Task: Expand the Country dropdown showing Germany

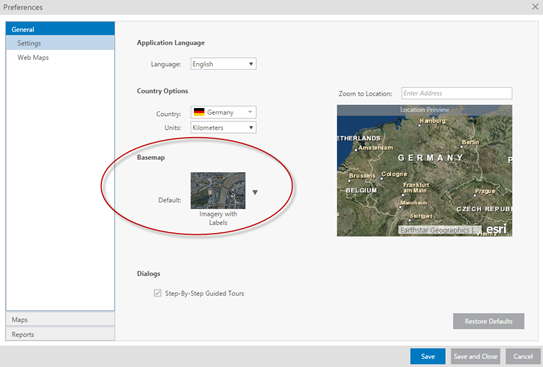Action: pyautogui.click(x=223, y=112)
